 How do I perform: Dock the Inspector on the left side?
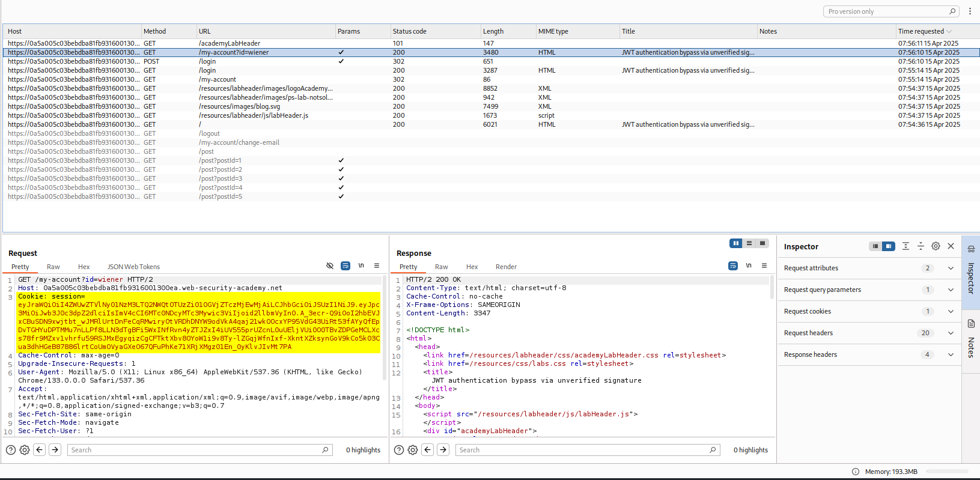coord(875,246)
